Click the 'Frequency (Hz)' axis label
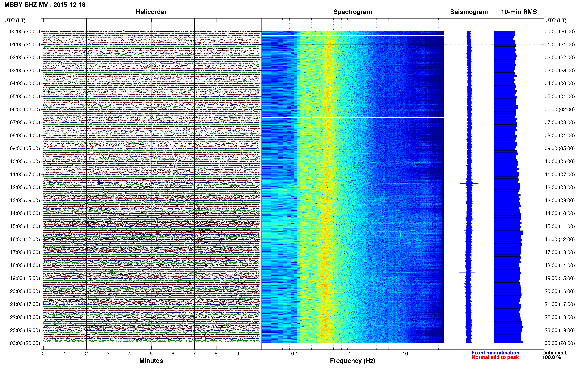588x368 pixels. (x=352, y=361)
